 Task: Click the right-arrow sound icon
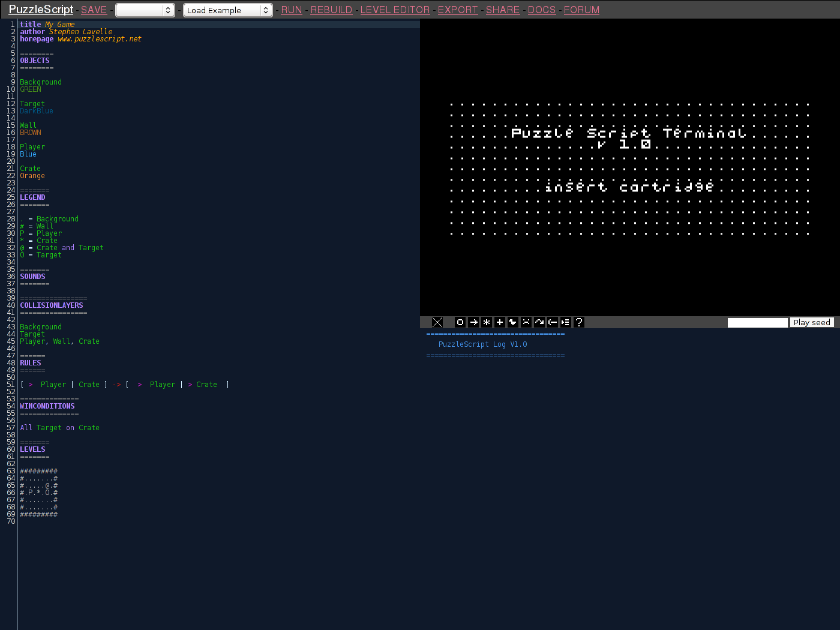pyautogui.click(x=473, y=322)
